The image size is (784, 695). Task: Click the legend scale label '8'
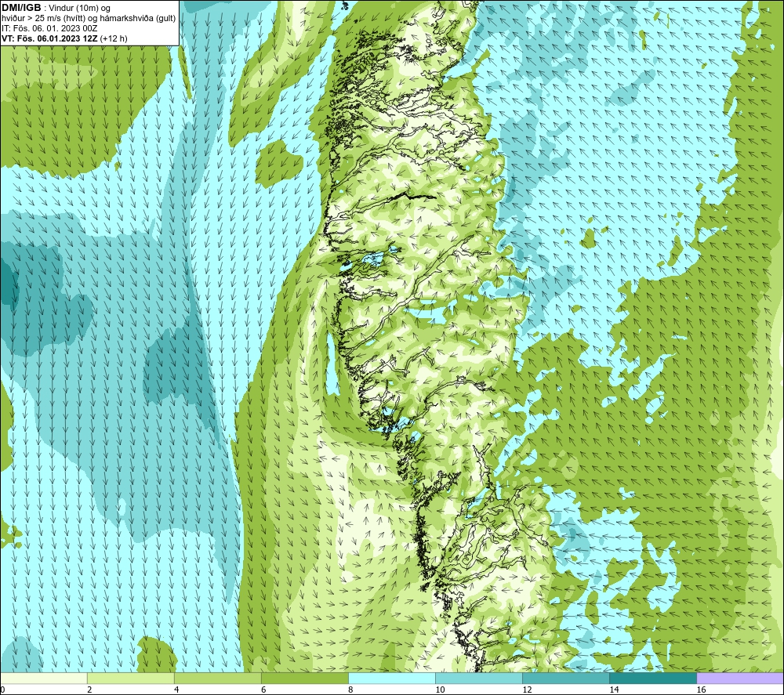coord(350,690)
